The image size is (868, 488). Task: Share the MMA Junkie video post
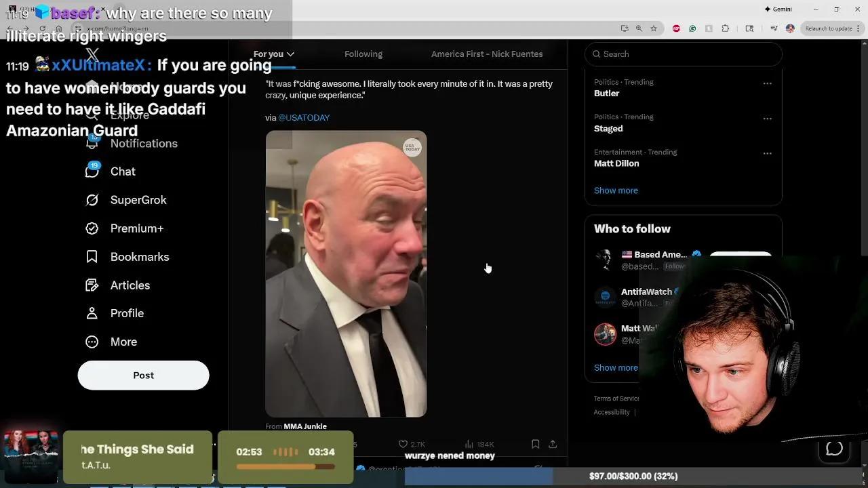553,444
